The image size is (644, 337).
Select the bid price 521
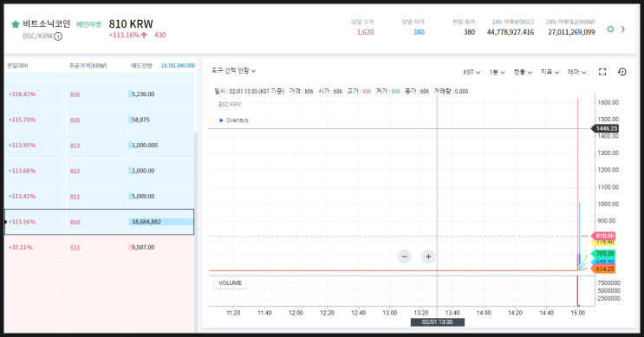[x=75, y=248]
